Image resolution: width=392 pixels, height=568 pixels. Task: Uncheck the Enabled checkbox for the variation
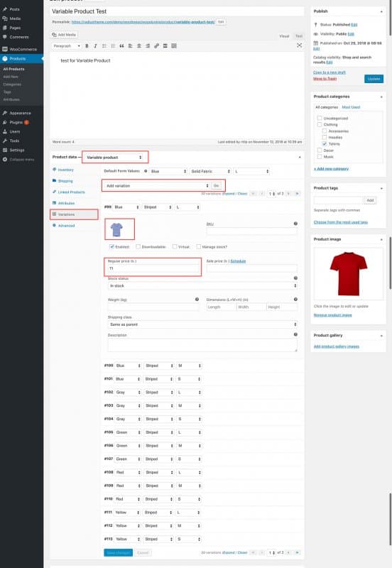pos(111,246)
